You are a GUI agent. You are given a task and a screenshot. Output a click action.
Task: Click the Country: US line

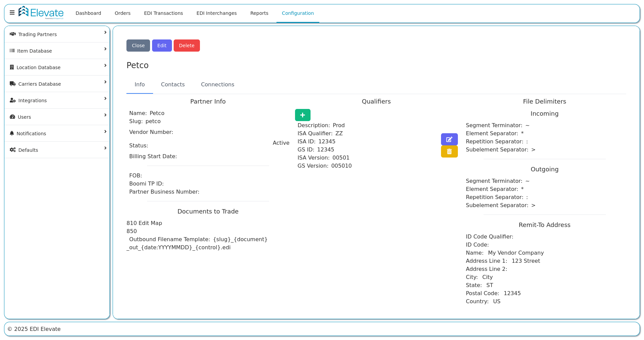coord(483,301)
